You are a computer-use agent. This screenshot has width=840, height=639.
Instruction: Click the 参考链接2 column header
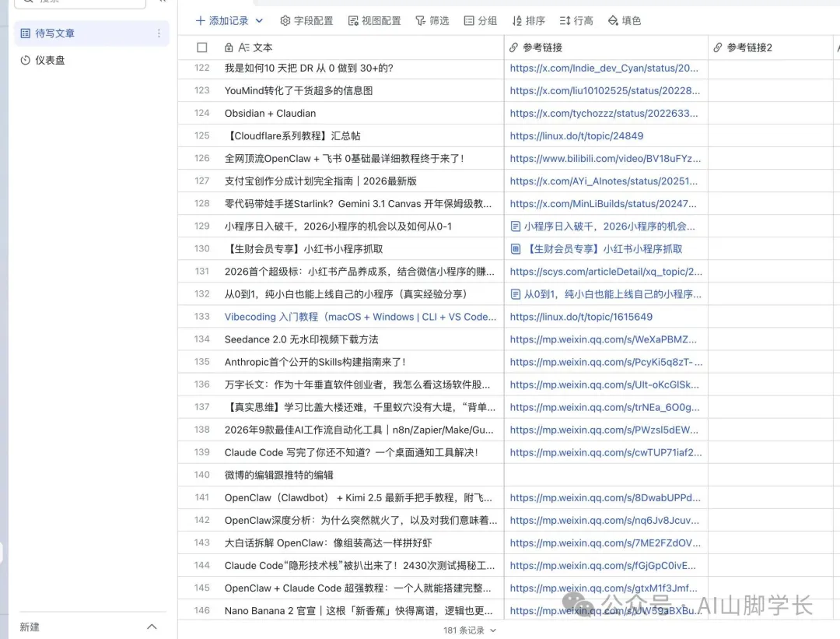tap(749, 47)
